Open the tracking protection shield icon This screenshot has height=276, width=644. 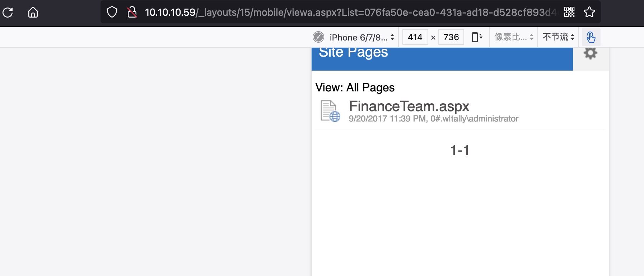pyautogui.click(x=112, y=12)
